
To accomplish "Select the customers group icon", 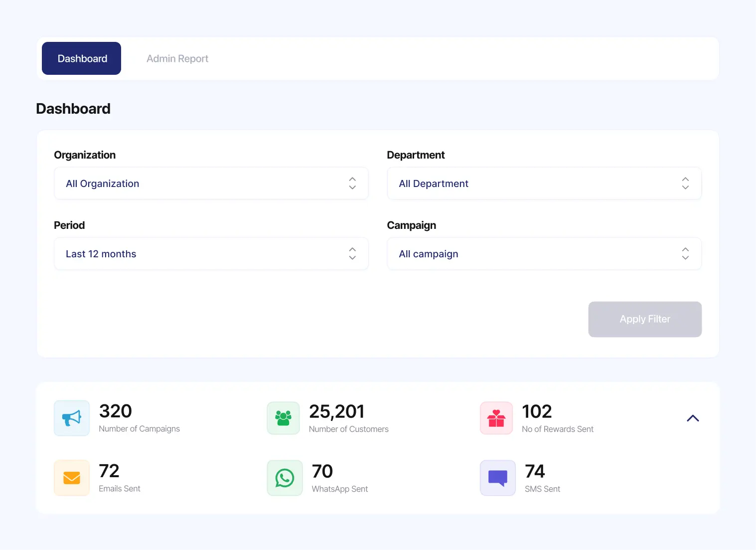I will 283,418.
